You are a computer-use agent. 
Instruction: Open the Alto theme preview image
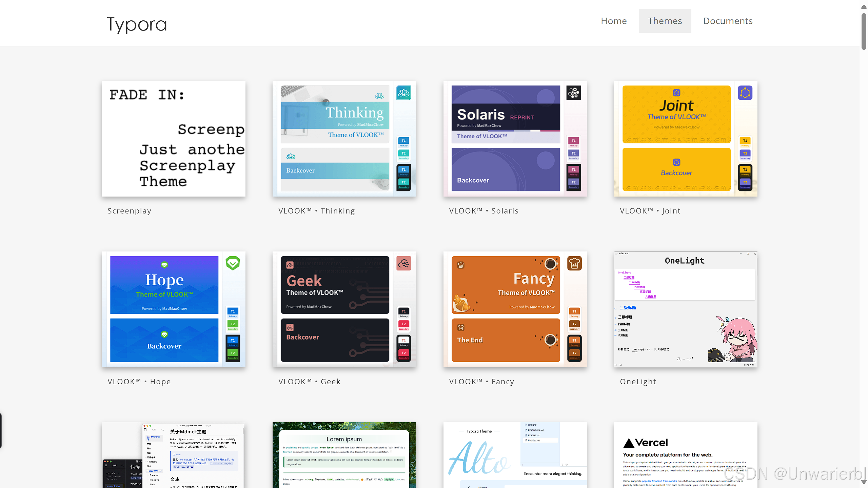point(515,455)
